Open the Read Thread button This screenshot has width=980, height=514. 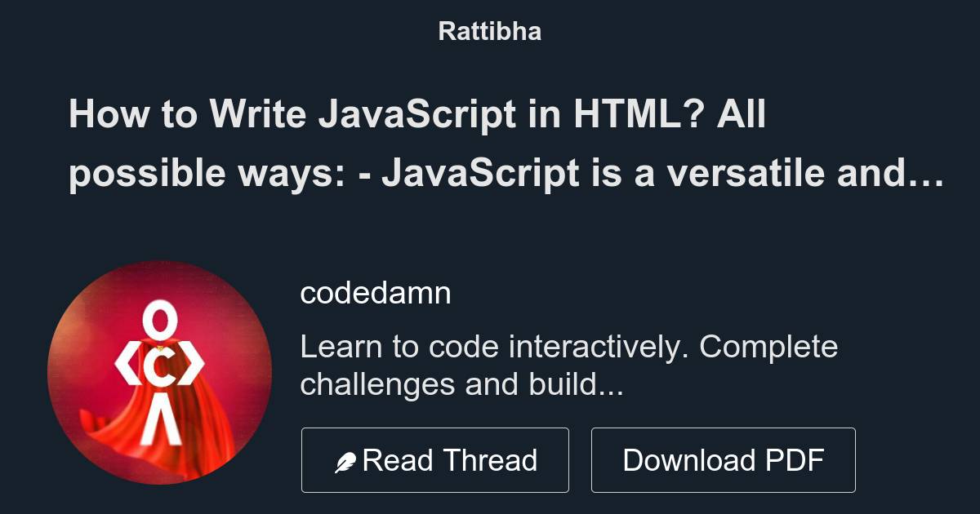tap(435, 459)
